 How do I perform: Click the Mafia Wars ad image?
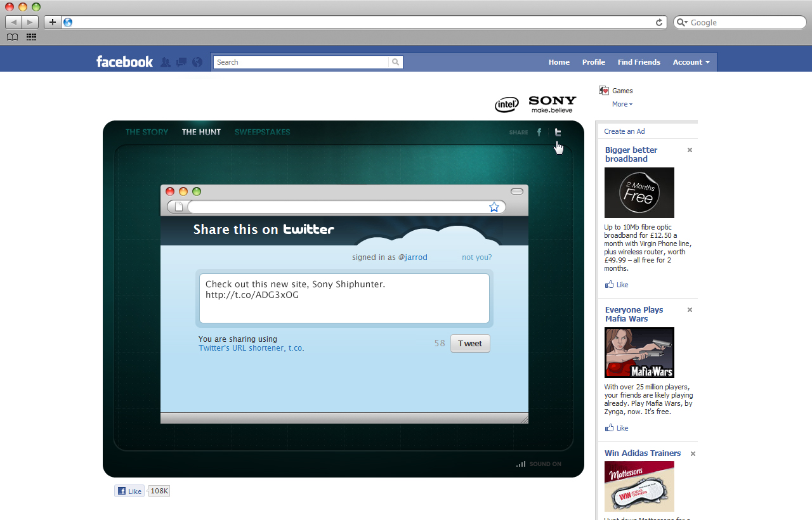point(639,353)
